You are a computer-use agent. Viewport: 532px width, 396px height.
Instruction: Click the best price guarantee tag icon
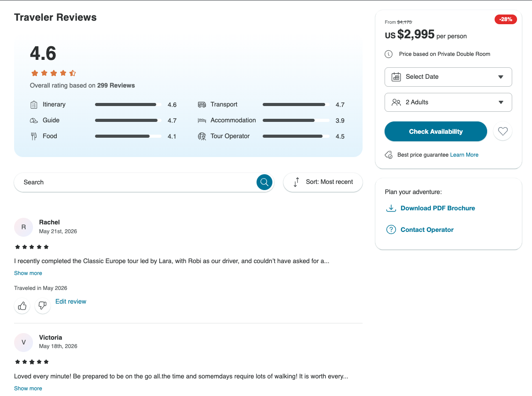click(389, 155)
